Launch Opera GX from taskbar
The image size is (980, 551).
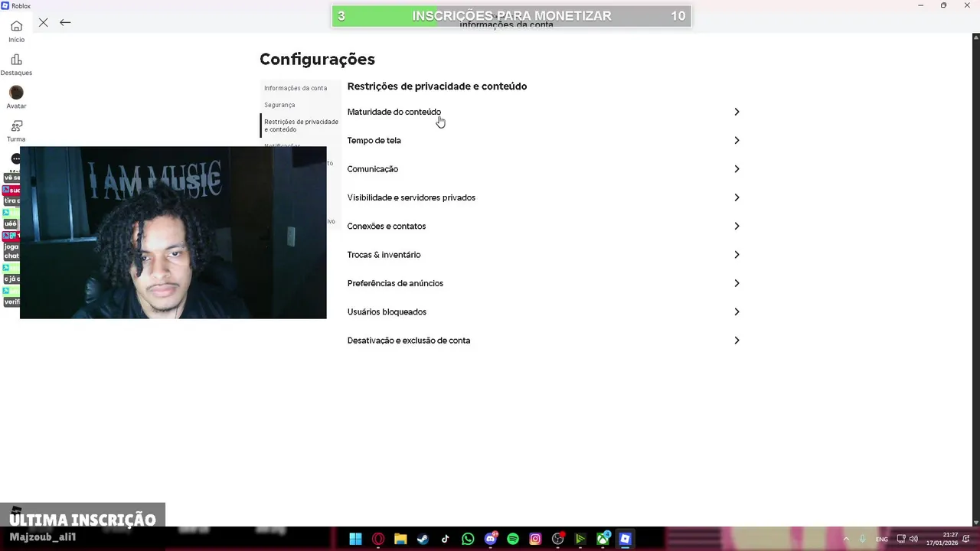click(378, 539)
